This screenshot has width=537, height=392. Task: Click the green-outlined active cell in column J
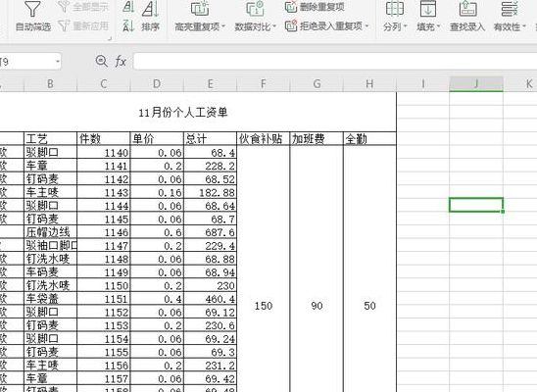click(476, 205)
